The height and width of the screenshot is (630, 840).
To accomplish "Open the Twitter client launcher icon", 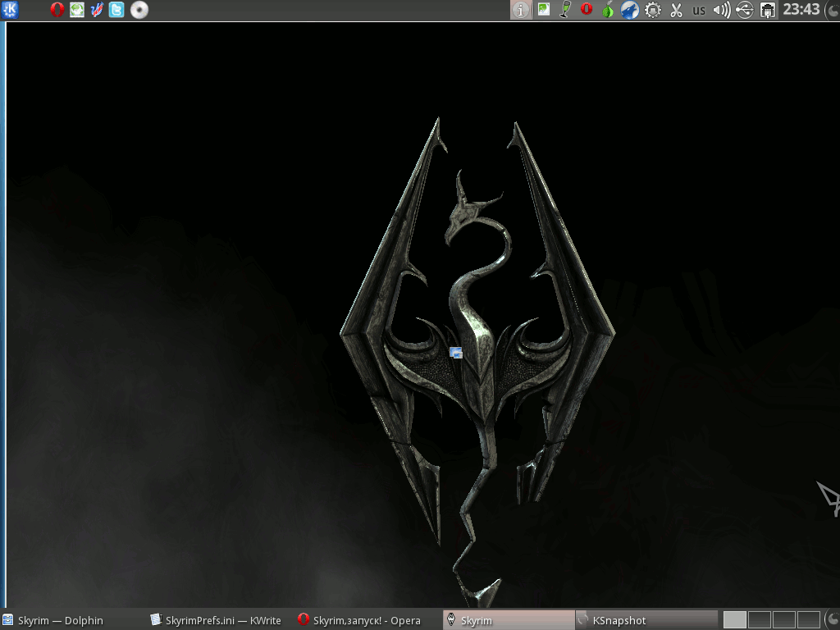I will point(116,10).
